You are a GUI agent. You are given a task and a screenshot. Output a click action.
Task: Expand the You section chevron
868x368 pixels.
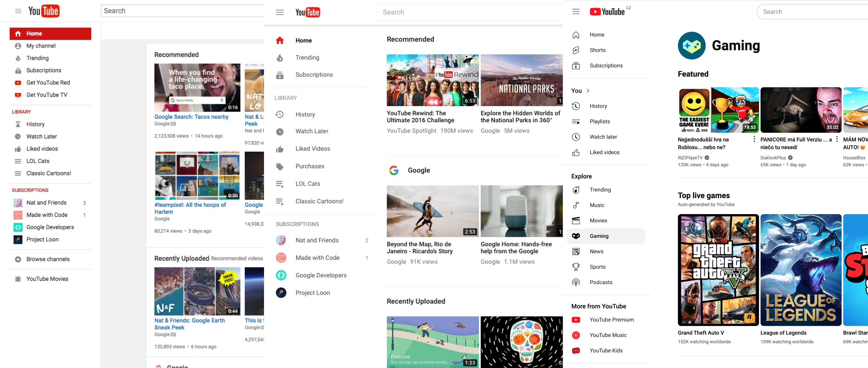click(x=588, y=91)
